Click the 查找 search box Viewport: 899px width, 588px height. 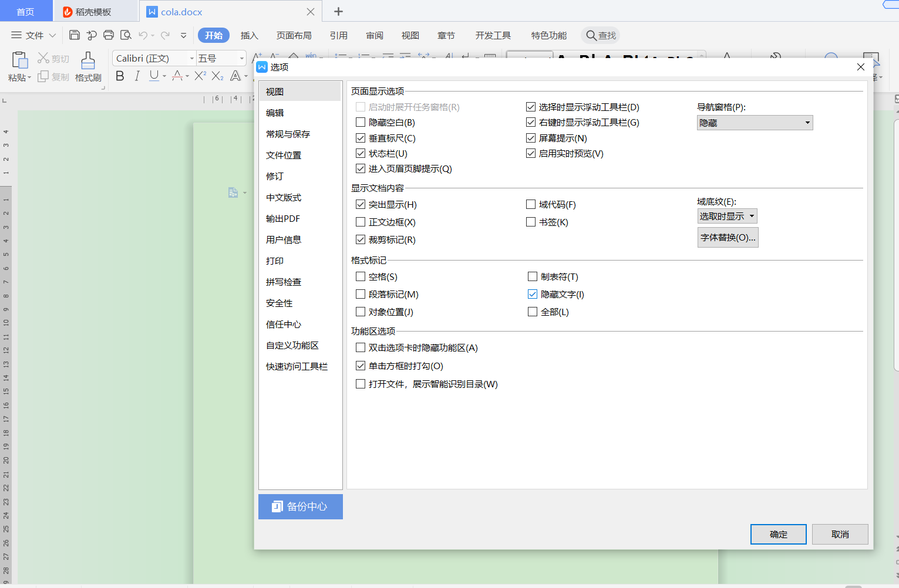coord(601,36)
